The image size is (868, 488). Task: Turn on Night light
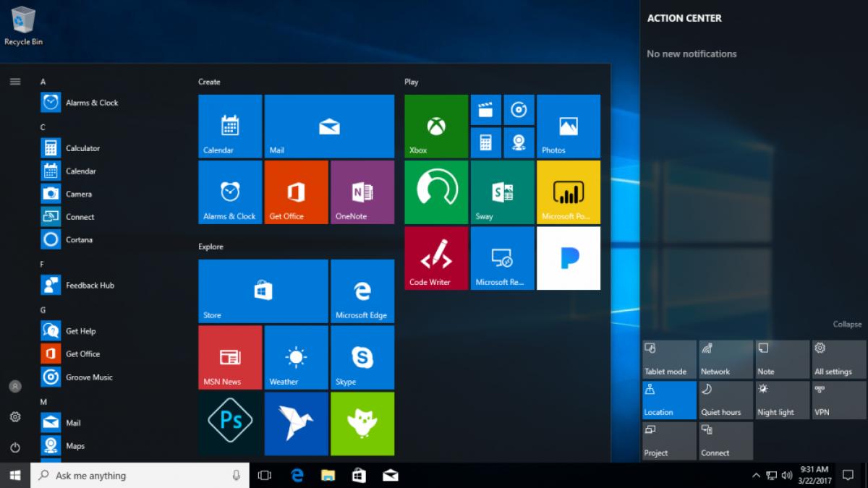(x=781, y=400)
